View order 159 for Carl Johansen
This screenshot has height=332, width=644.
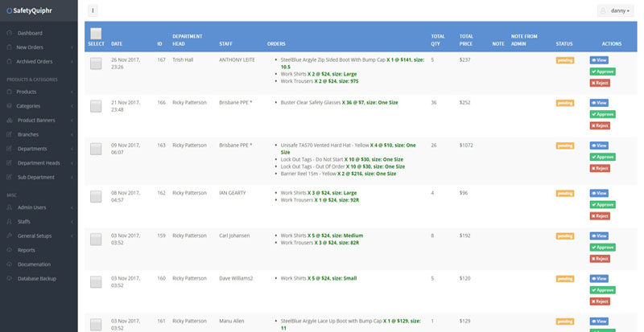click(600, 235)
